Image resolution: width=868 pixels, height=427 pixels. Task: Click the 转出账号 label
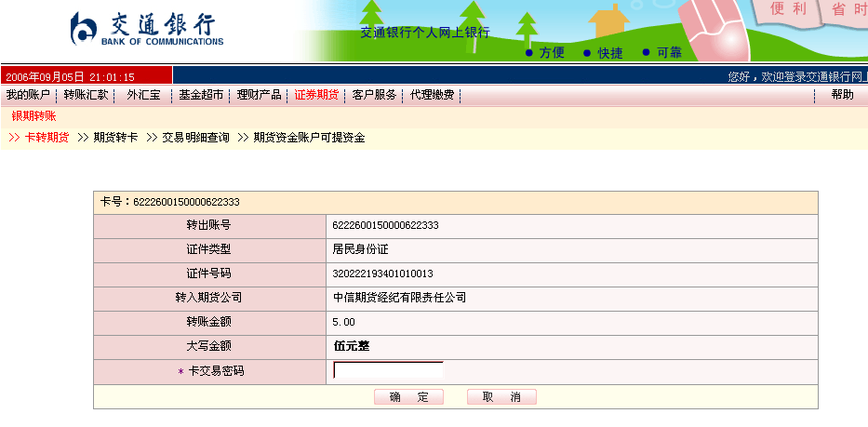click(208, 225)
